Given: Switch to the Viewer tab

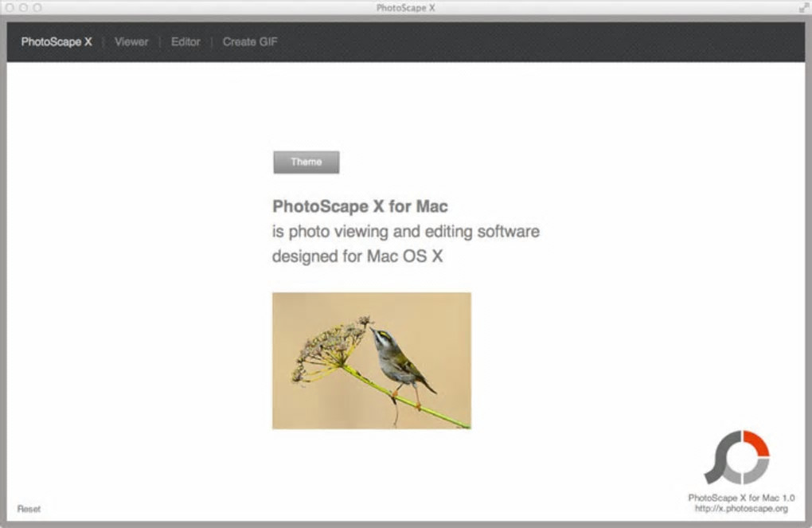Looking at the screenshot, I should coord(131,42).
